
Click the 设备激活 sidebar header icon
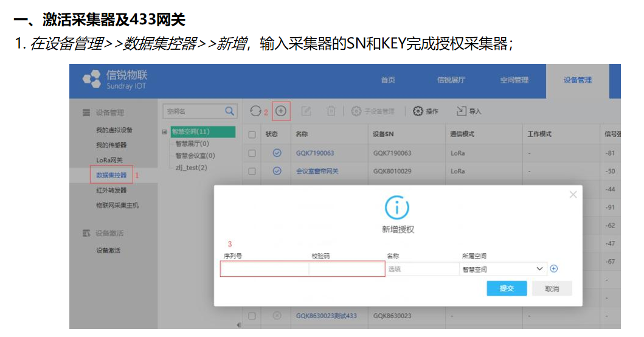(x=86, y=233)
